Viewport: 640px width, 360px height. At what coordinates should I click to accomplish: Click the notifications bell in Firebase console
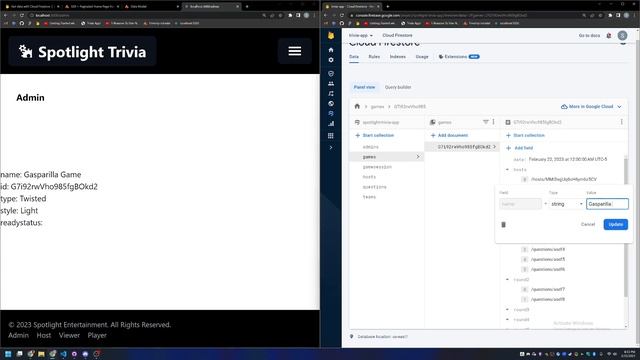click(x=609, y=36)
